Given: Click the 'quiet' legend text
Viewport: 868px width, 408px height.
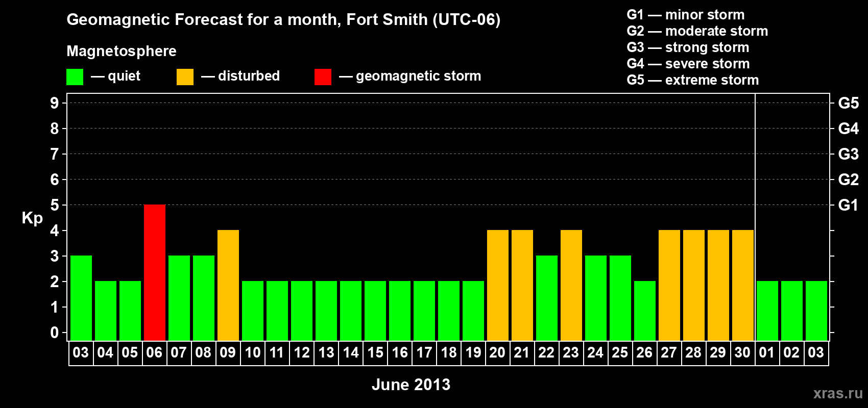Looking at the screenshot, I should tap(124, 76).
